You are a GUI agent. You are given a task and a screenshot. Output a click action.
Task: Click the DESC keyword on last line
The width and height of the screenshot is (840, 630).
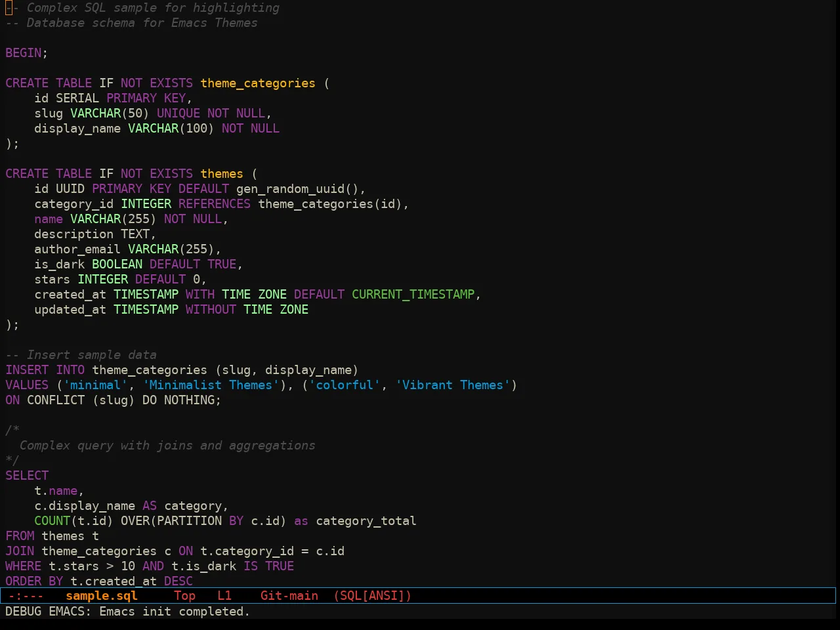click(x=178, y=581)
